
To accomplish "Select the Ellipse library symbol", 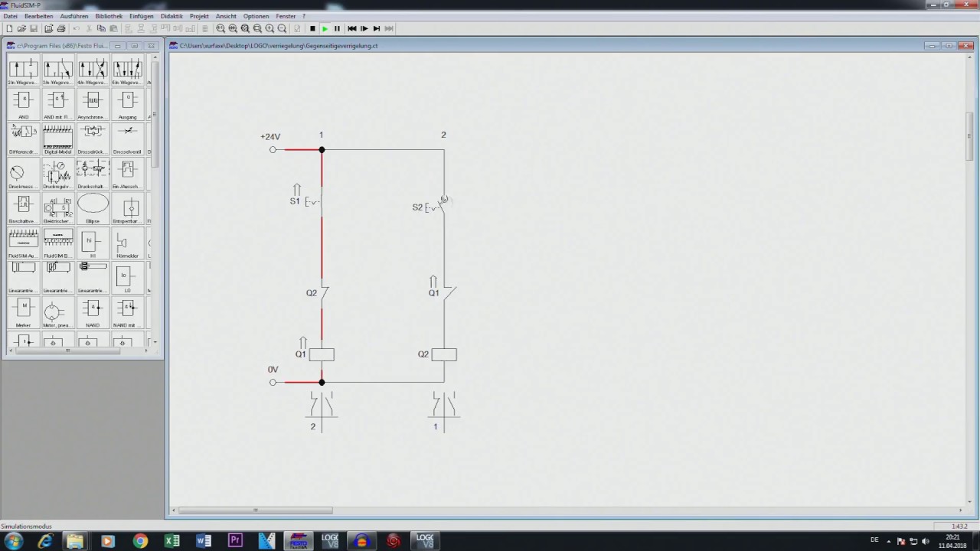I will coord(92,210).
